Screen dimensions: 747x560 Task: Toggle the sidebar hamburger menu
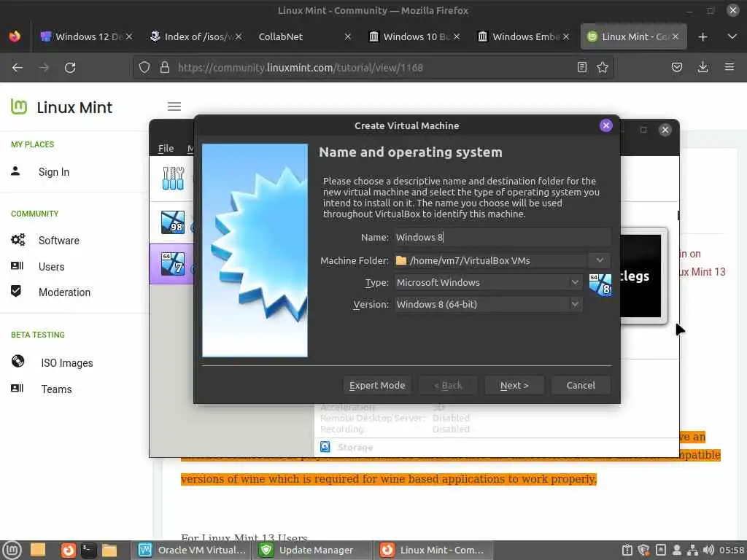[x=174, y=106]
